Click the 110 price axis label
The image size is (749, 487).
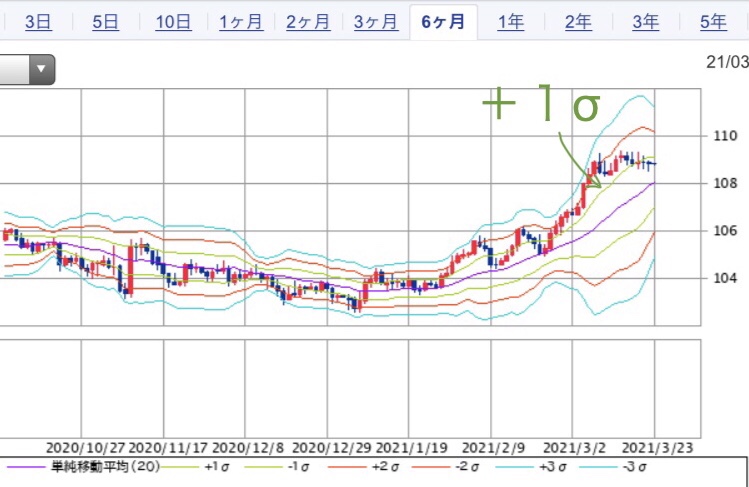click(725, 136)
